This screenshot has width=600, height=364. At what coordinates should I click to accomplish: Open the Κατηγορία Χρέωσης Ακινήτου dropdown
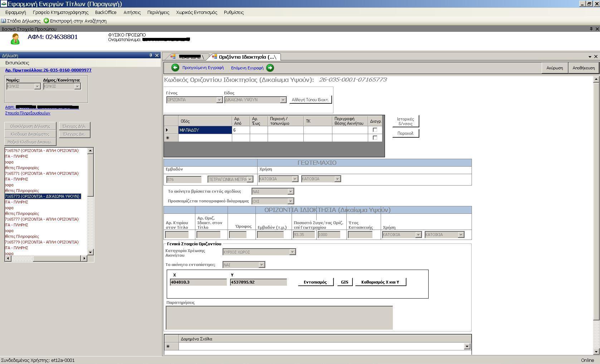[292, 252]
